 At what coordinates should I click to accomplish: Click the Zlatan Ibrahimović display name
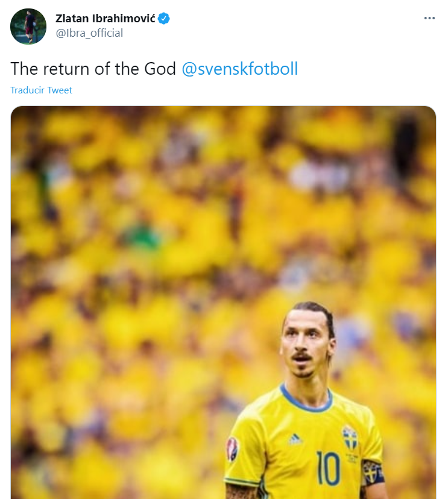[105, 19]
